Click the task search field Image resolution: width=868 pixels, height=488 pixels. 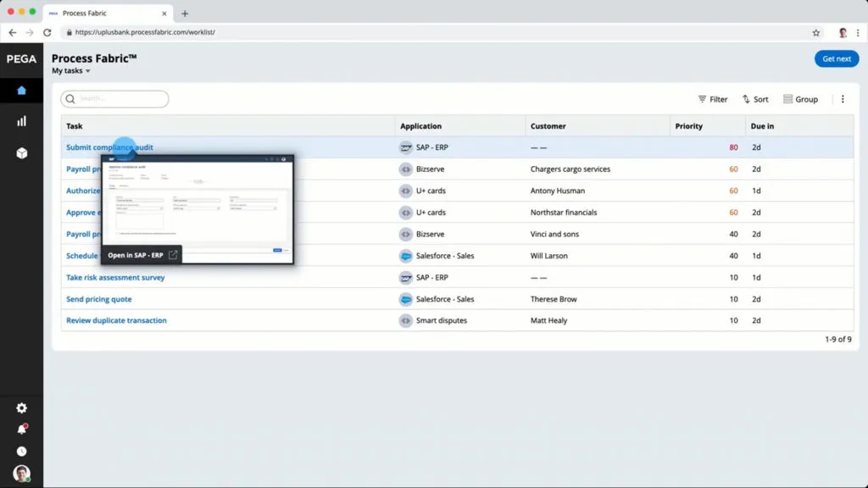(114, 99)
